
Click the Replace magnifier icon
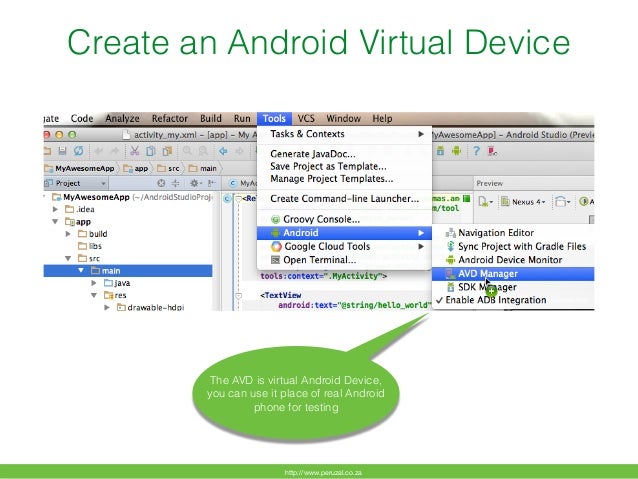203,151
